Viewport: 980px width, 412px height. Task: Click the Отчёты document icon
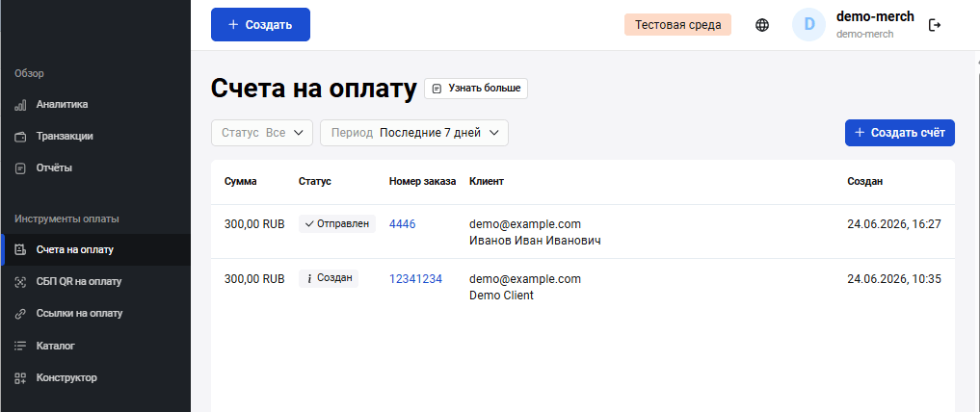20,168
